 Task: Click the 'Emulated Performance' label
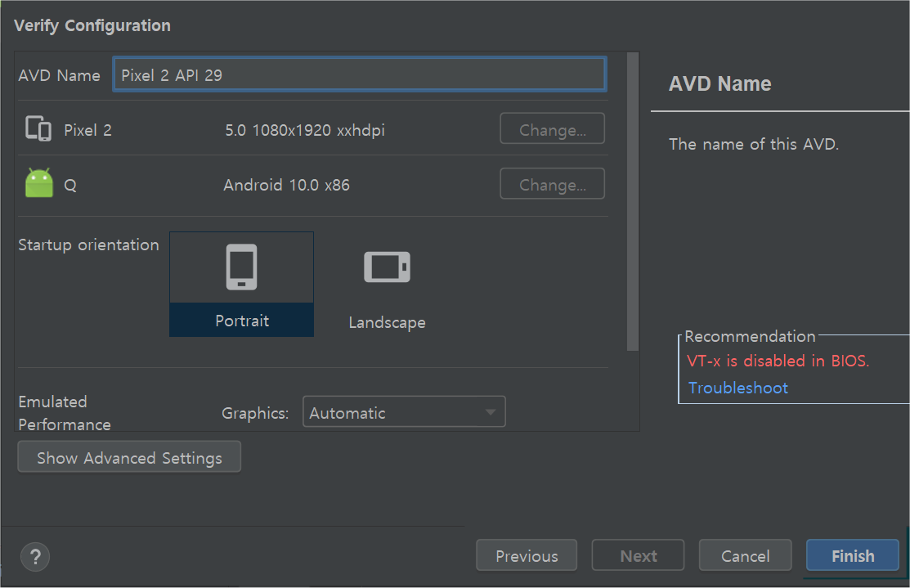pyautogui.click(x=65, y=413)
